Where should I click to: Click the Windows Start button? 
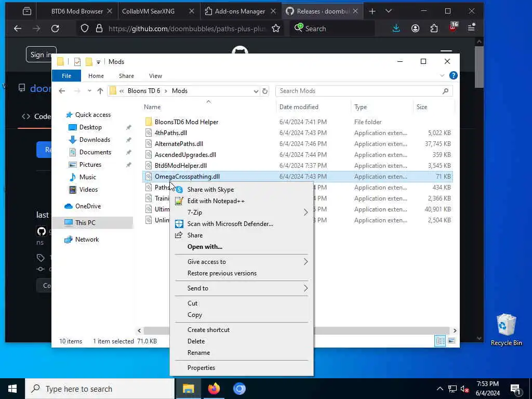[x=12, y=389]
